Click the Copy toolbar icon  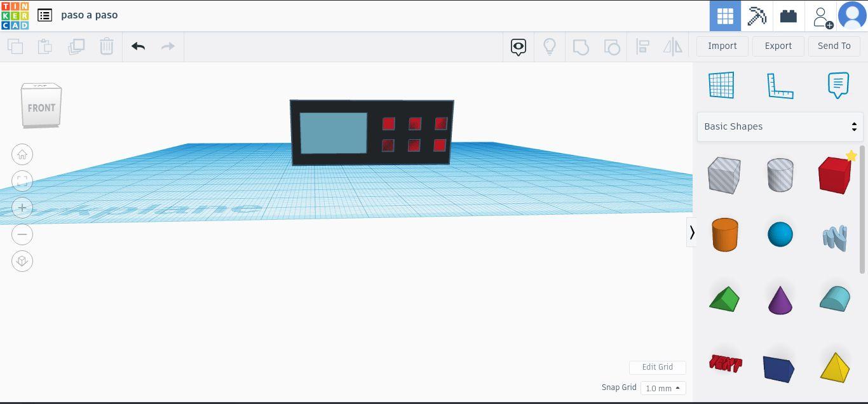point(15,46)
